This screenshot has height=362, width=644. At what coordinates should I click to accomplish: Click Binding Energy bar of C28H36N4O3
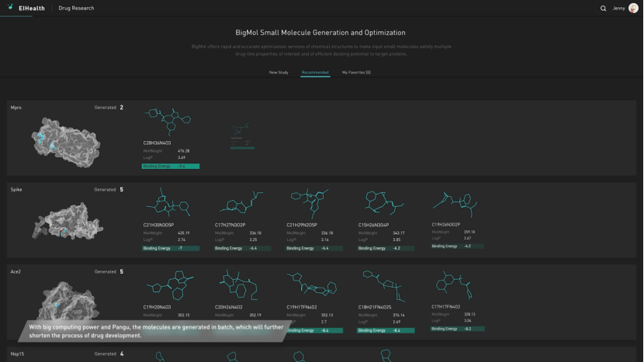click(171, 166)
